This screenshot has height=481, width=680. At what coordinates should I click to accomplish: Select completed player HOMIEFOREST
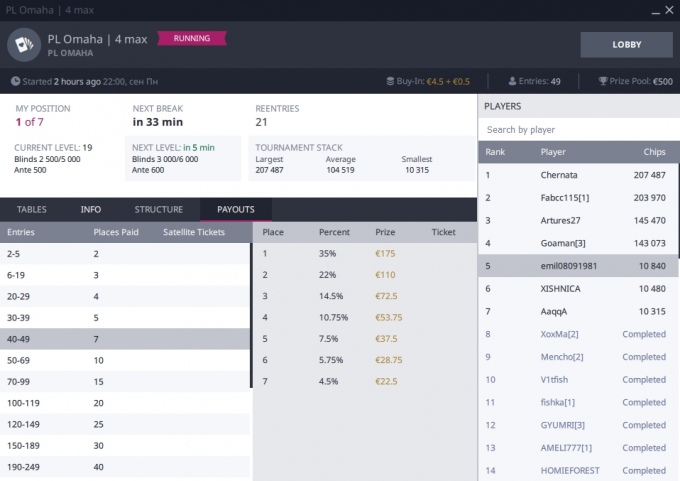tap(578, 470)
